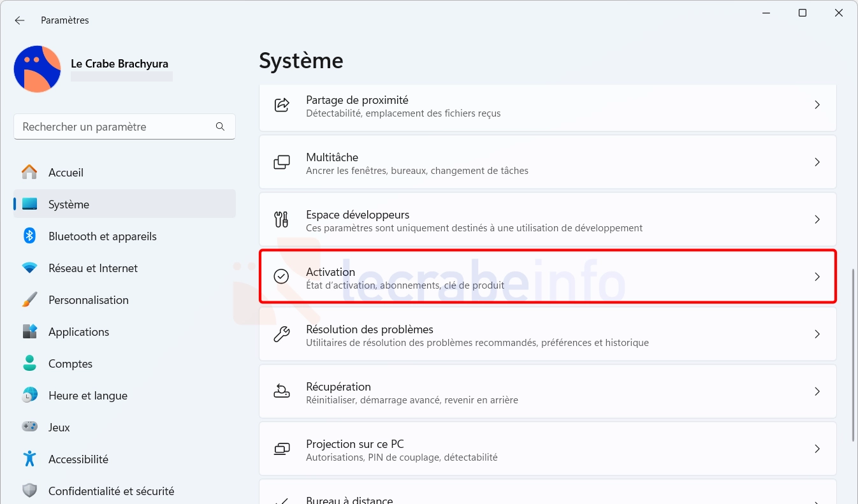Click the Bluetooth icon in sidebar
Screen dimensions: 858x504
click(x=29, y=236)
